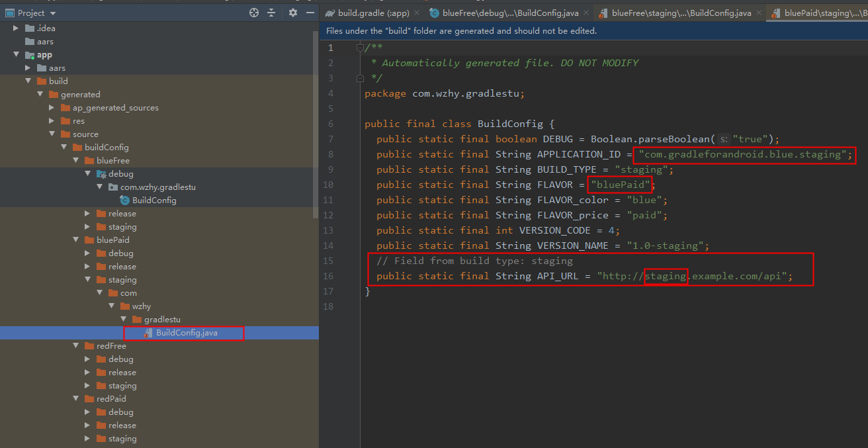The height and width of the screenshot is (448, 868).
Task: Collapse the app module arrow
Action: [x=17, y=54]
